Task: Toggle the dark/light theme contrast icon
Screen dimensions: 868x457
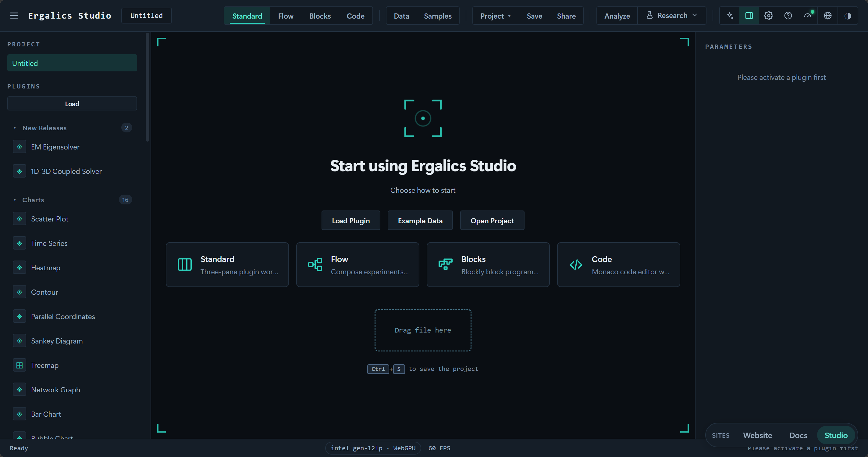Action: [848, 16]
